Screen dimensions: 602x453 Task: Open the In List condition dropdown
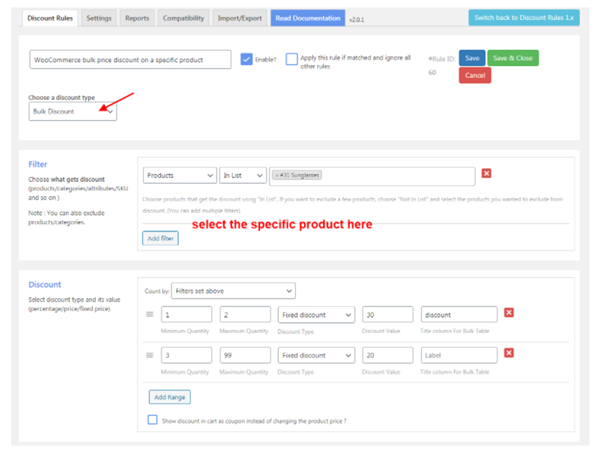point(243,175)
